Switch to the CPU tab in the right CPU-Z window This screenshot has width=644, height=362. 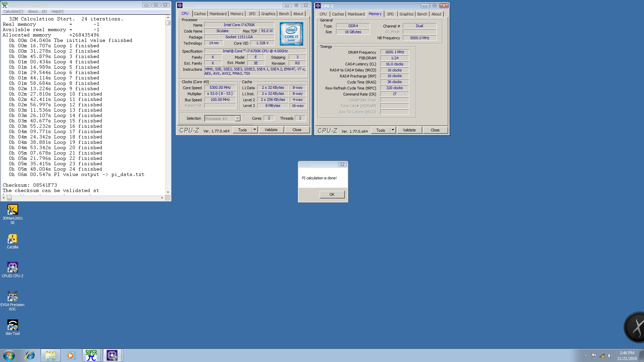tap(323, 14)
